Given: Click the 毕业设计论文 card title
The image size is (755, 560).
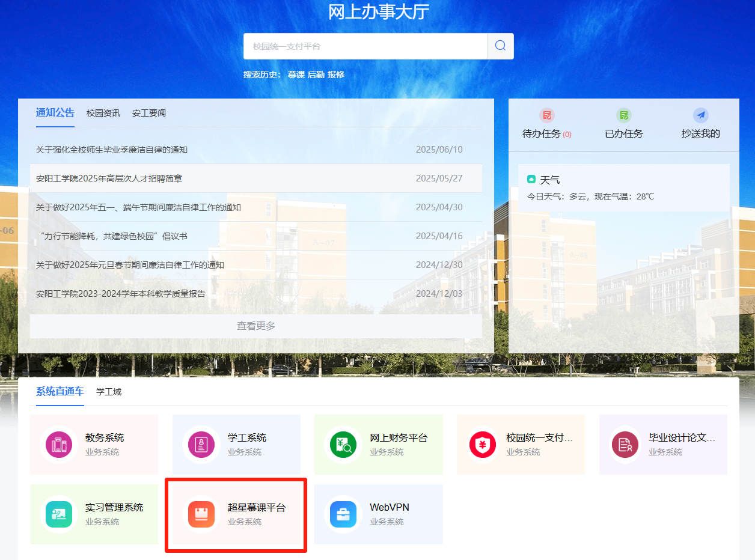Looking at the screenshot, I should [x=682, y=438].
